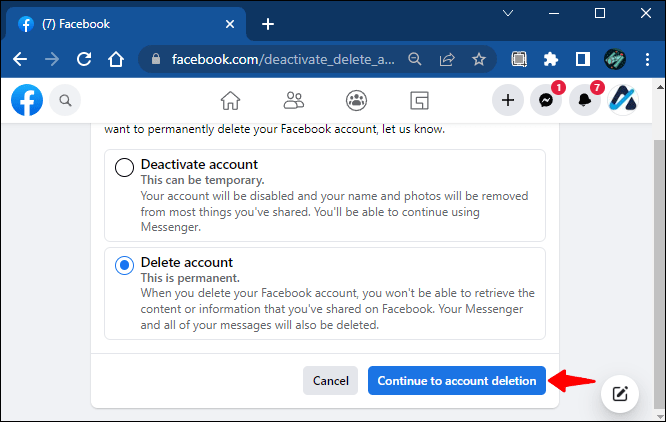The height and width of the screenshot is (422, 666).
Task: Select the Deactivate account radio button
Action: (124, 167)
